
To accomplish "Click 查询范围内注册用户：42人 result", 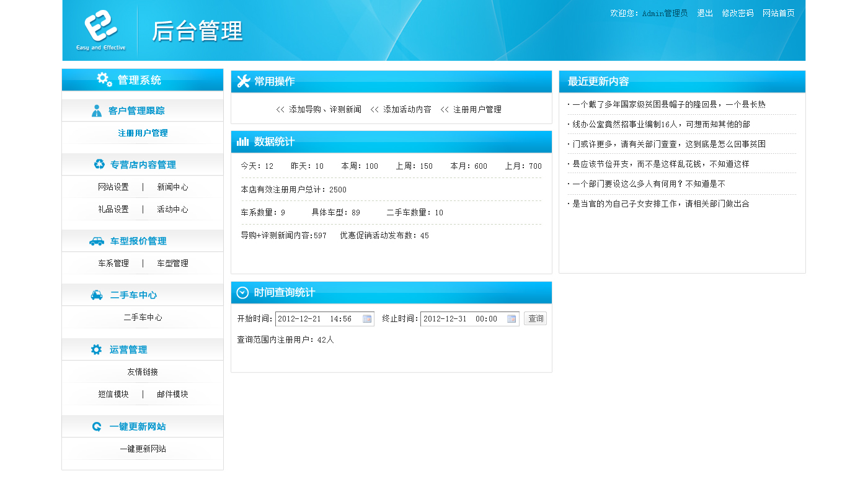I will click(x=286, y=340).
